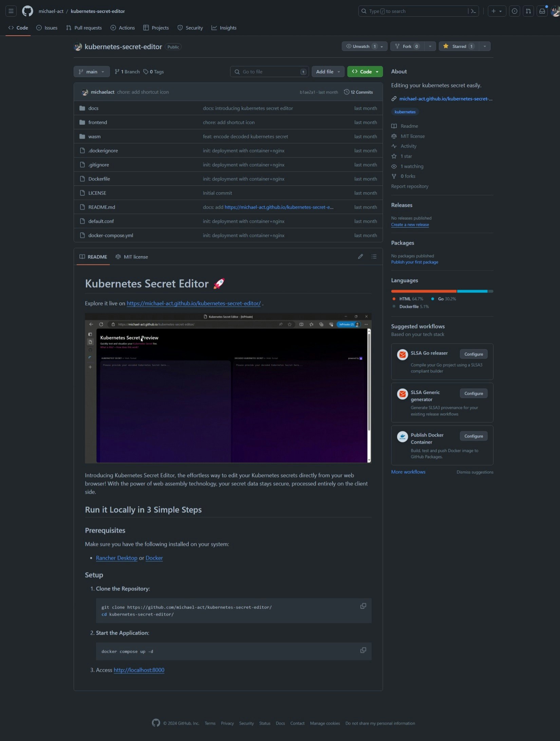560x741 pixels.
Task: Open the notifications inbox icon
Action: coord(542,11)
